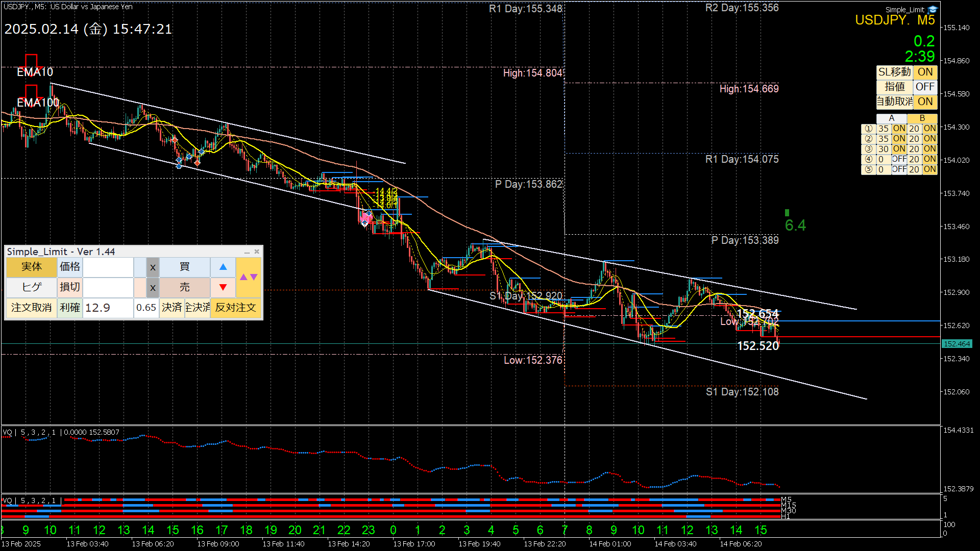Clear the 損切 field with its x button

pyautogui.click(x=153, y=287)
